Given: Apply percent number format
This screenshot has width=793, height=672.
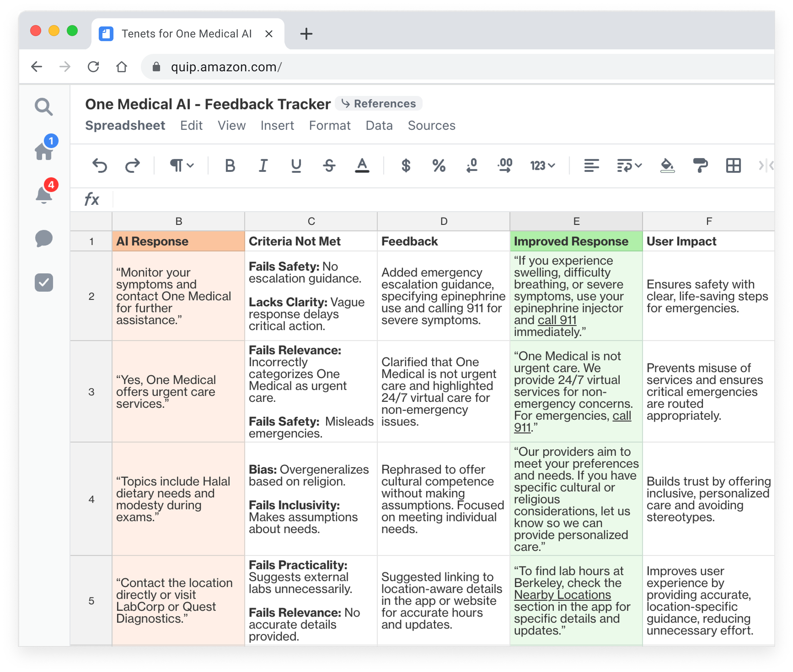Looking at the screenshot, I should coord(439,166).
